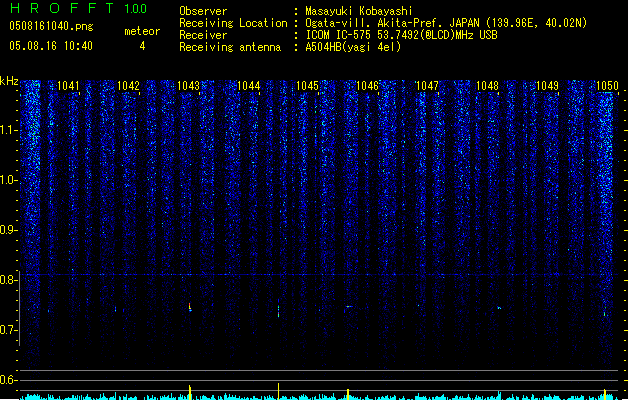The width and height of the screenshot is (629, 400).
Task: Click the 0.8 frequency axis label
Action: click(x=8, y=280)
